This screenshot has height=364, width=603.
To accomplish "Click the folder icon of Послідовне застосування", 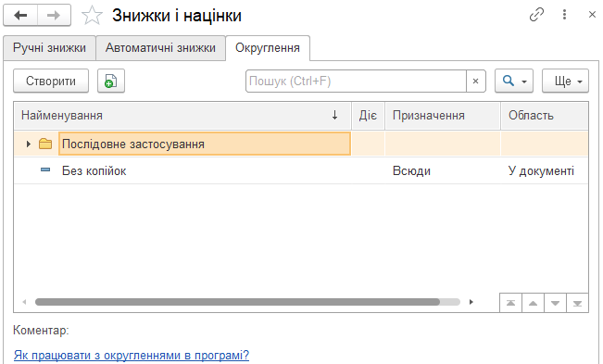I will 45,144.
